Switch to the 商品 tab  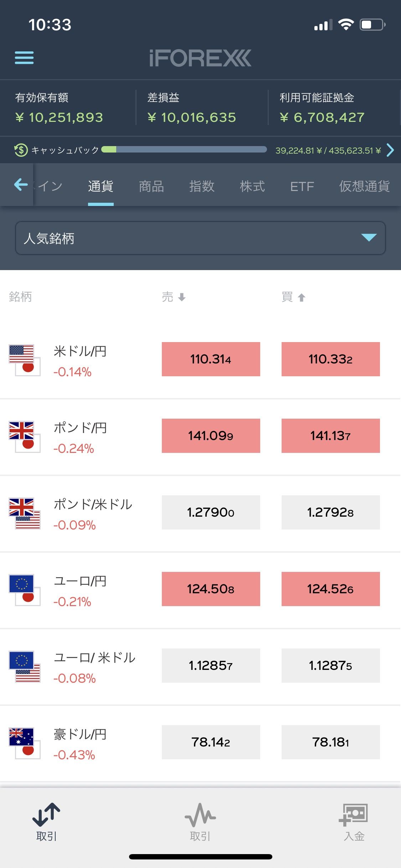coord(151,186)
